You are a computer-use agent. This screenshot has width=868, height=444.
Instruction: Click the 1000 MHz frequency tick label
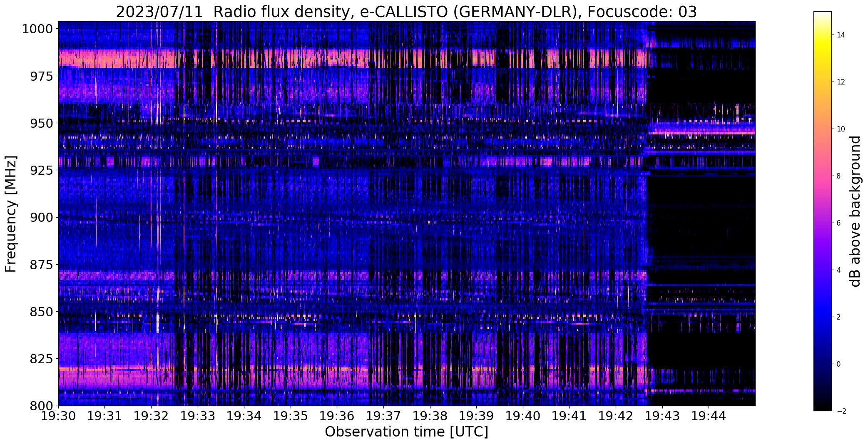click(37, 29)
